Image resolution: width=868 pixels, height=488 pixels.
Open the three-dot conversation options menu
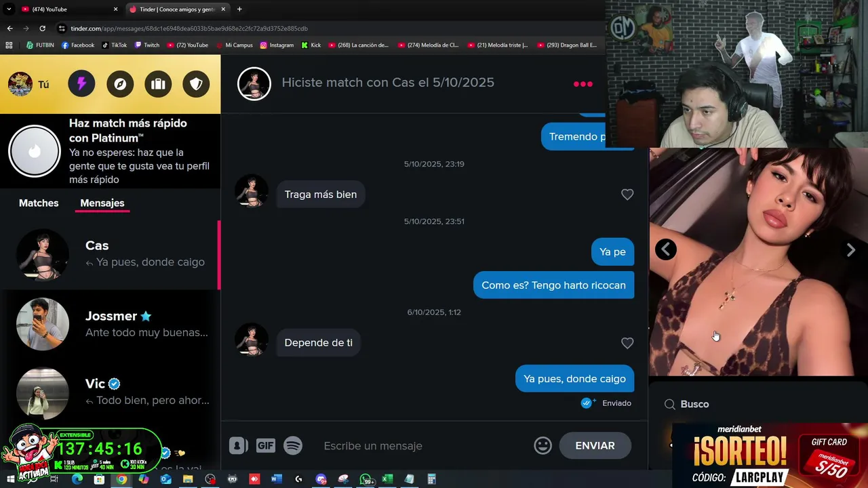click(x=583, y=84)
